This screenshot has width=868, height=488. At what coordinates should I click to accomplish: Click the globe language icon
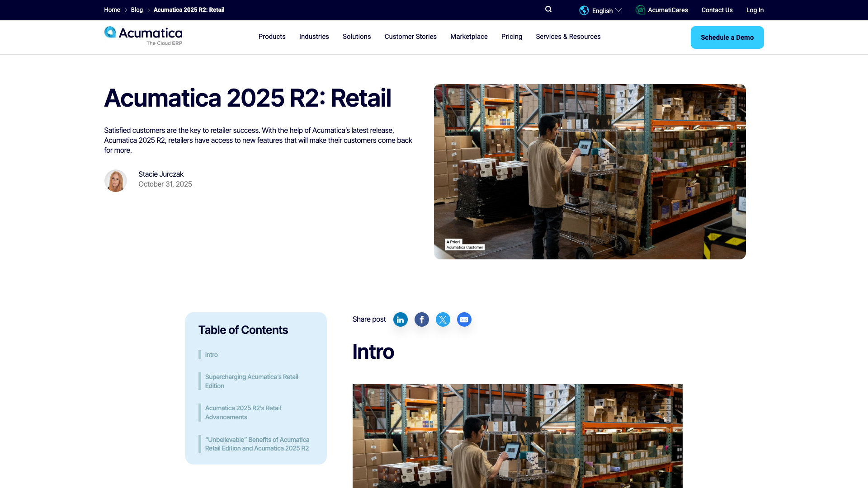[x=584, y=10]
